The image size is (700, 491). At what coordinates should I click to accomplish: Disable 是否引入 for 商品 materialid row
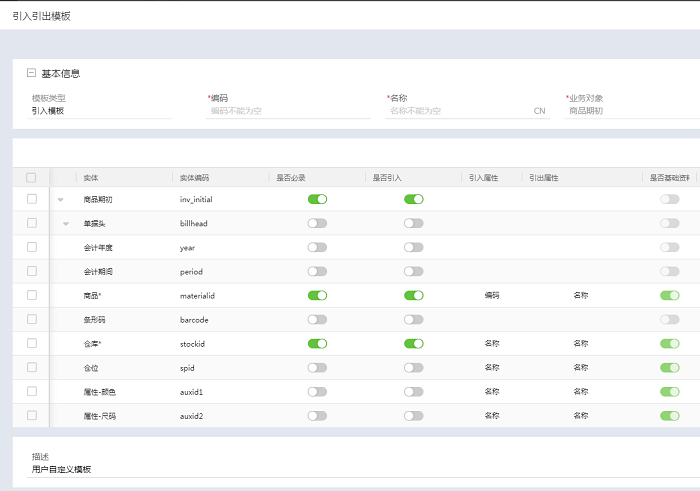pyautogui.click(x=413, y=295)
